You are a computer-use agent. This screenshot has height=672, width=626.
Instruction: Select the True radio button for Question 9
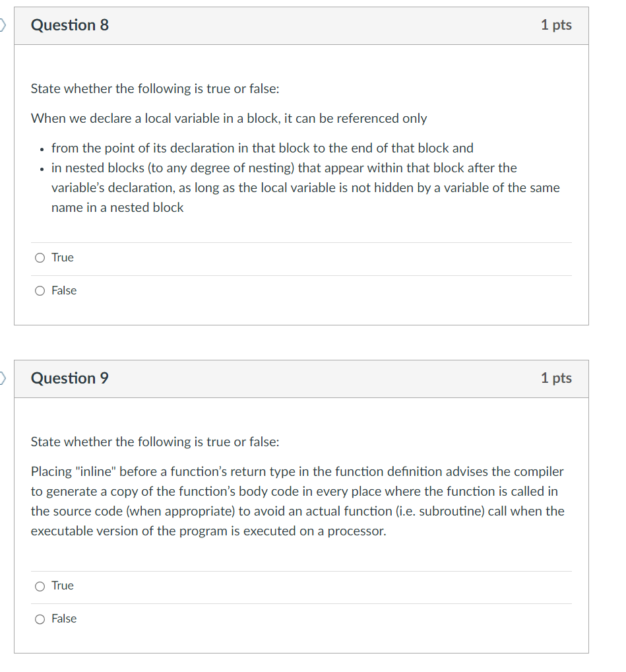[40, 586]
